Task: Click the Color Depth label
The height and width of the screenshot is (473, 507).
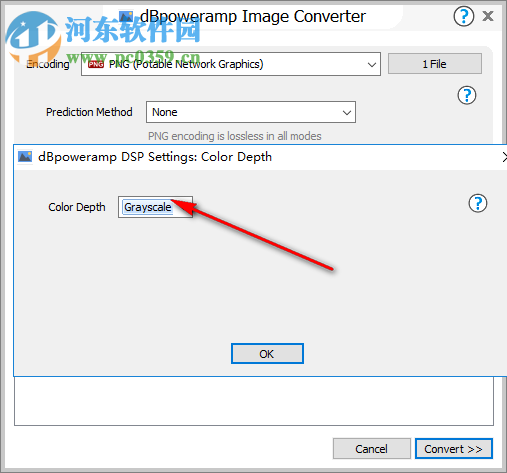Action: click(x=77, y=207)
